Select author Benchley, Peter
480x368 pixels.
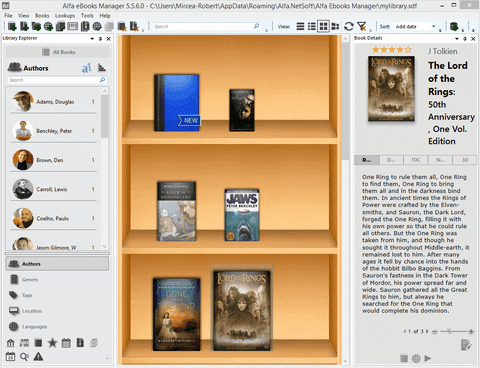53,131
